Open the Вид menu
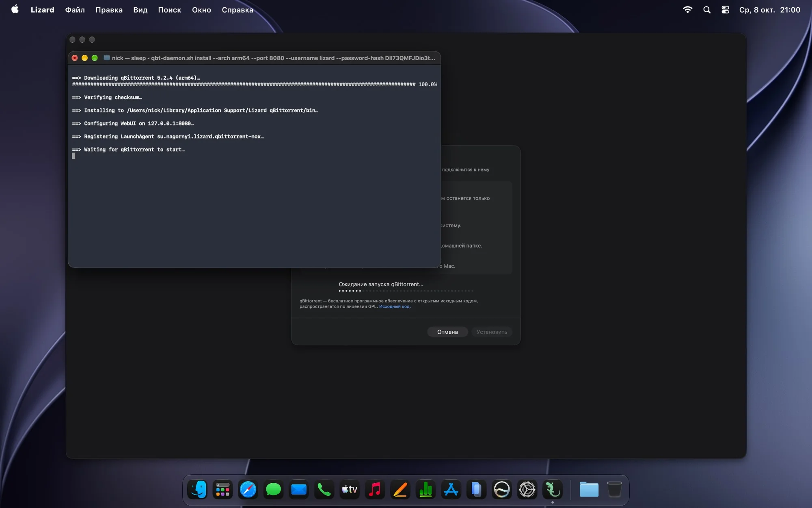The width and height of the screenshot is (812, 508). 140,10
